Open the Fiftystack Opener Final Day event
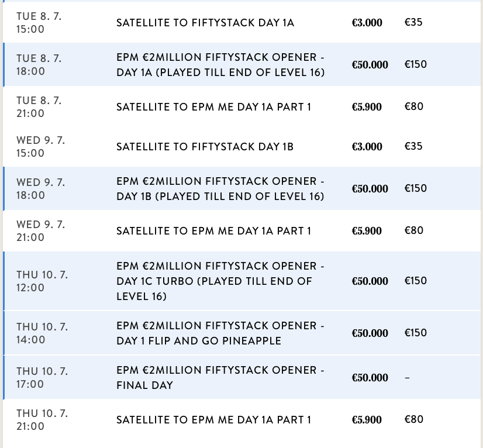This screenshot has width=483, height=448. [x=220, y=378]
